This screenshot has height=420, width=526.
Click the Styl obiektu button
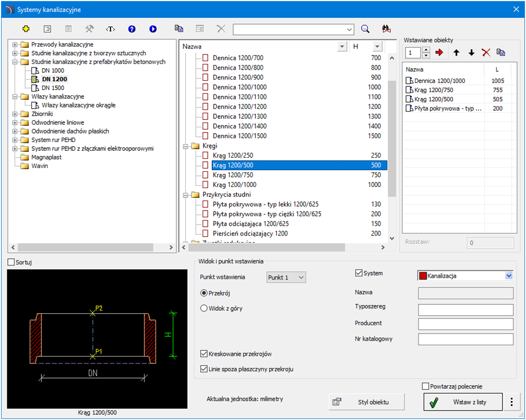pyautogui.click(x=366, y=402)
